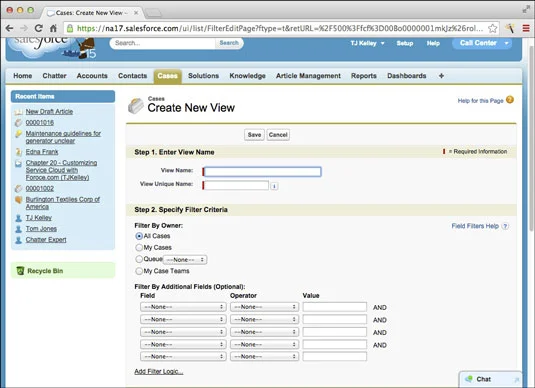Open the Queue --None-- dropdown
This screenshot has width=535, height=388.
pyautogui.click(x=185, y=260)
